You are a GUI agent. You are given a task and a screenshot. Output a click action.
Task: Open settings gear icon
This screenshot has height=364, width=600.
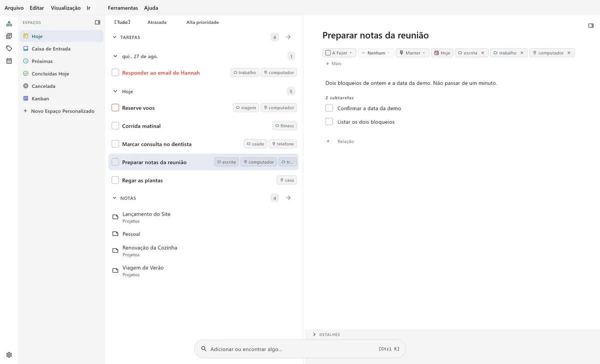pyautogui.click(x=9, y=355)
